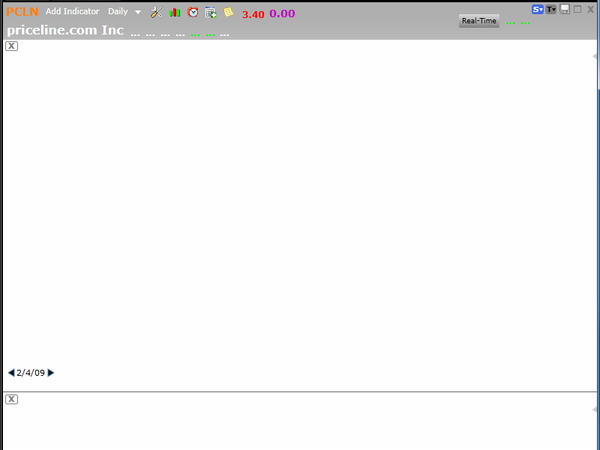The height and width of the screenshot is (450, 600).
Task: Click the calendar add icon
Action: click(211, 13)
